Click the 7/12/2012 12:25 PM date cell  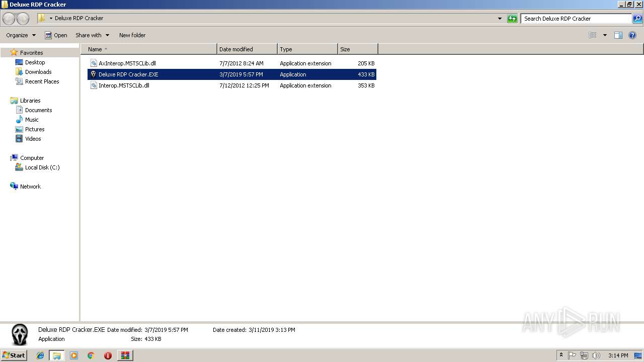(x=244, y=85)
